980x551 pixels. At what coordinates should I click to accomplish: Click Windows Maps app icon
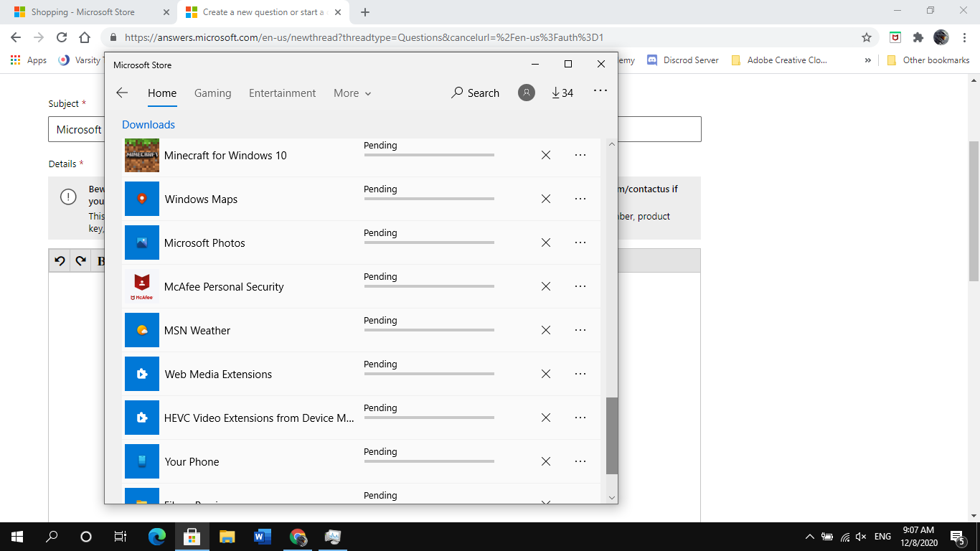click(142, 199)
